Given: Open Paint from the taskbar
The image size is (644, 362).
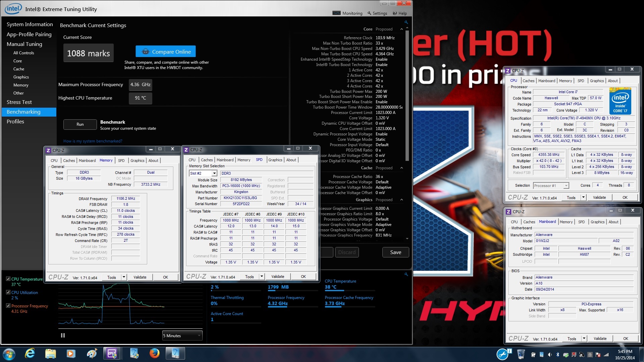Looking at the screenshot, I should click(x=92, y=353).
